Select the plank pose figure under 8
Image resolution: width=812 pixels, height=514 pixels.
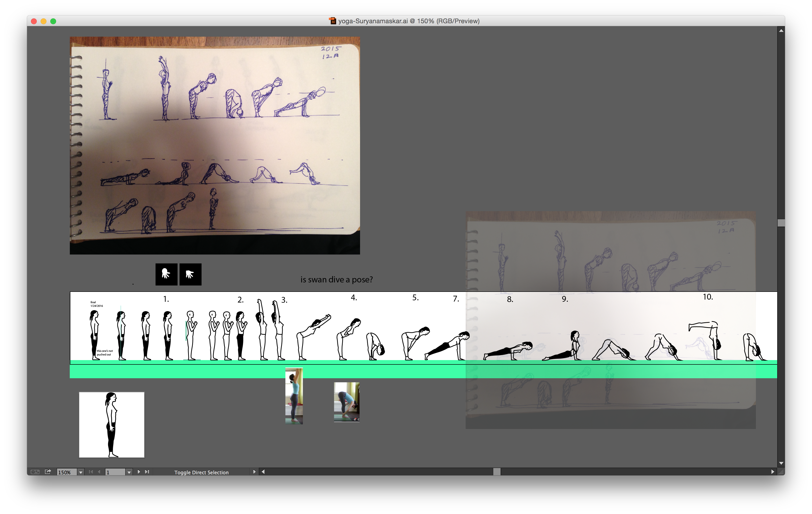(x=508, y=351)
